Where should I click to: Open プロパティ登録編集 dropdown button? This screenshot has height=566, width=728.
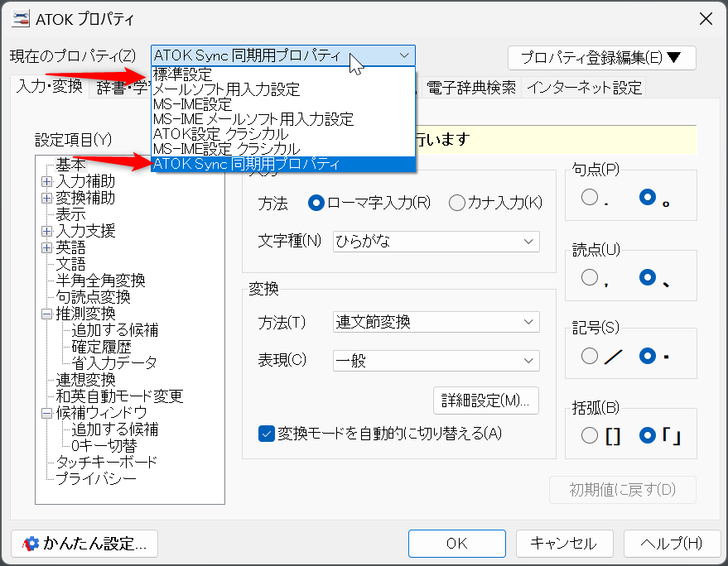coord(602,58)
